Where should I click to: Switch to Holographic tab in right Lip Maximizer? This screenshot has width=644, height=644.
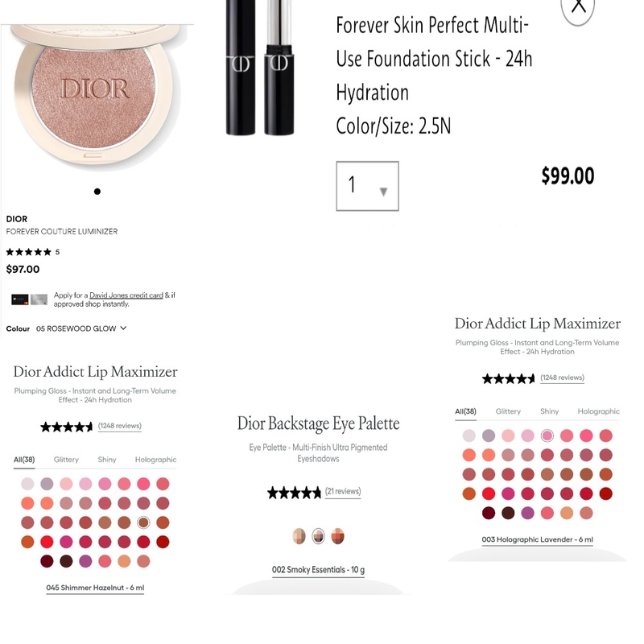[598, 411]
